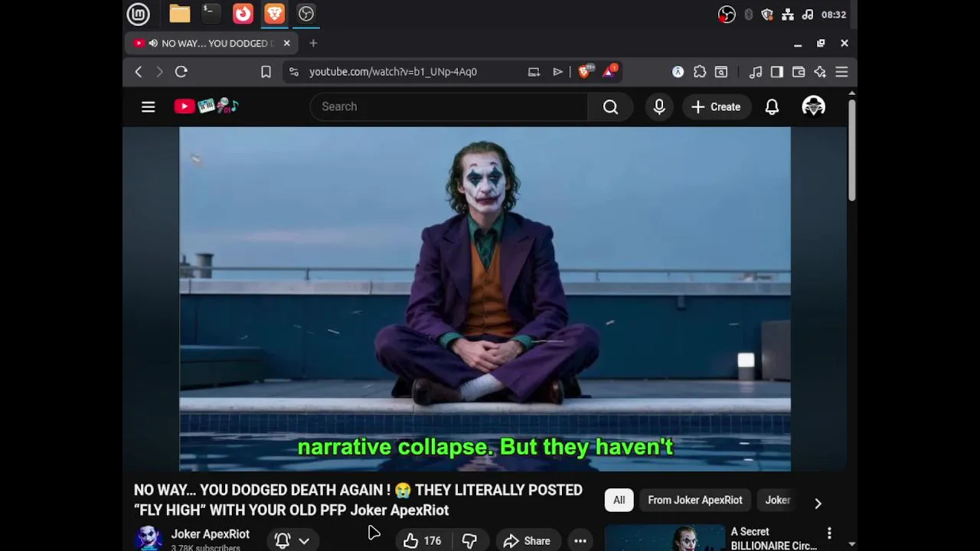The width and height of the screenshot is (980, 551).
Task: Go back to the previous page
Action: (139, 72)
